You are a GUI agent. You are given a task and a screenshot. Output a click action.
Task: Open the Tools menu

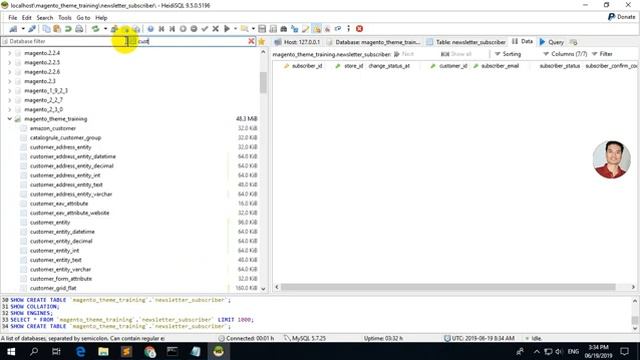tap(64, 18)
